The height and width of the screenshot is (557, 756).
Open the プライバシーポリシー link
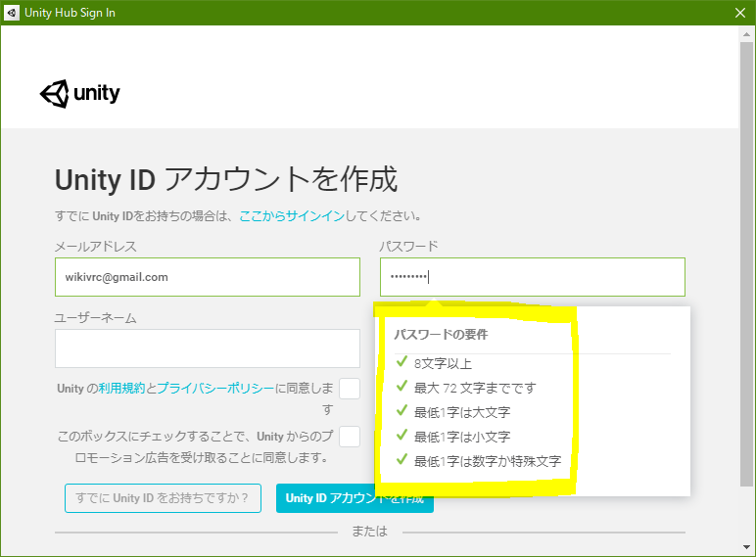[x=215, y=388]
